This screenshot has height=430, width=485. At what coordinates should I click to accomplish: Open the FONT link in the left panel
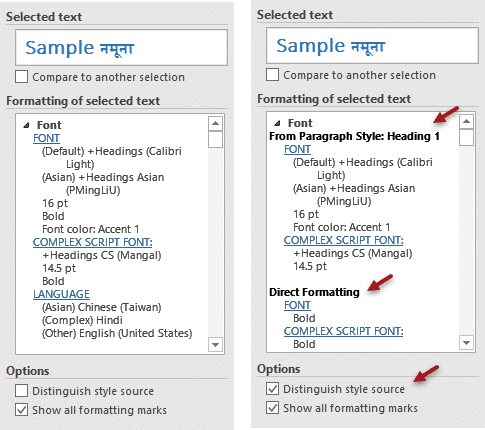pos(46,138)
